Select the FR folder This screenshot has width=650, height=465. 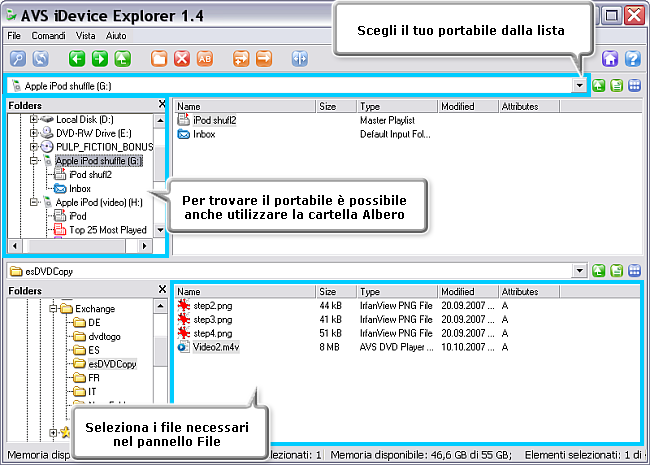click(x=94, y=378)
